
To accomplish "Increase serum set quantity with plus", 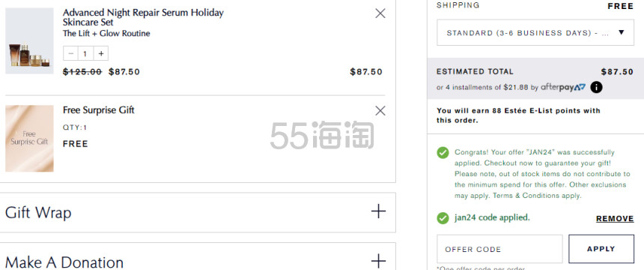I will pos(101,53).
